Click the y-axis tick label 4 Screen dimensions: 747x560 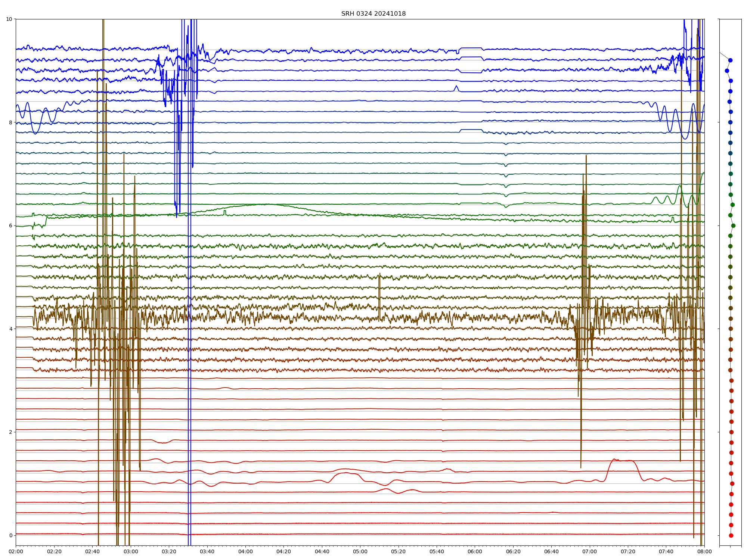coord(10,329)
